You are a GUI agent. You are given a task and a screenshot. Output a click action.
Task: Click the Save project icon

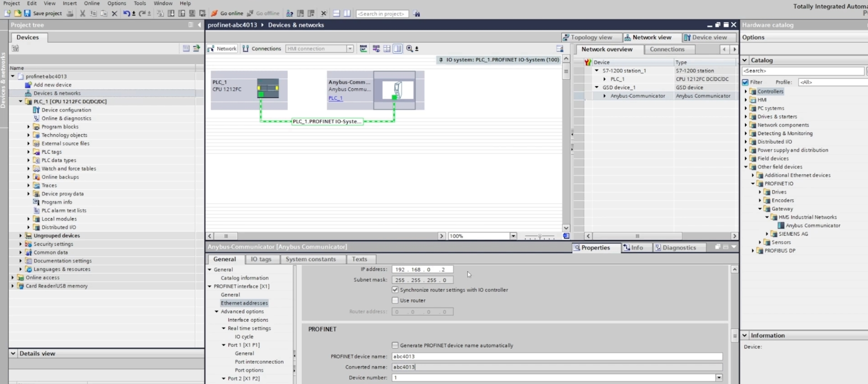[x=27, y=13]
